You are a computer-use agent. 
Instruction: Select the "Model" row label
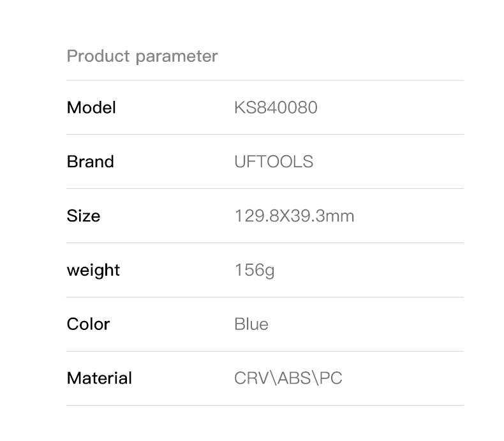coord(91,107)
